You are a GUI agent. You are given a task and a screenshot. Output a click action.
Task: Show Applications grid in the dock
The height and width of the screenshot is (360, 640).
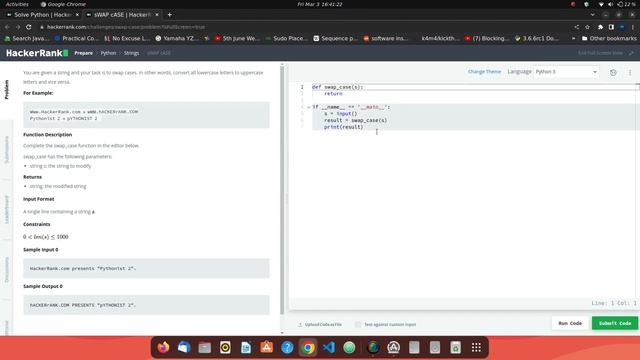[x=476, y=347]
